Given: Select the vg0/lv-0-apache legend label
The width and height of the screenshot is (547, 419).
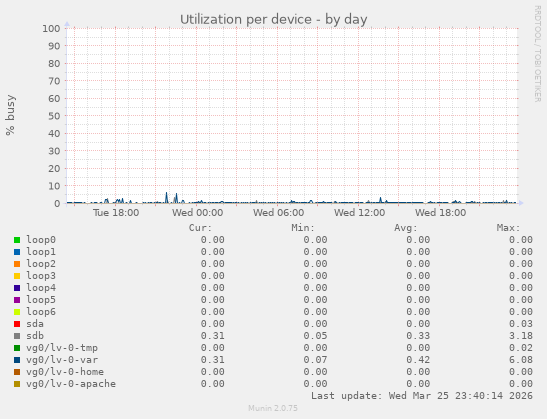Looking at the screenshot, I should coord(71,384).
